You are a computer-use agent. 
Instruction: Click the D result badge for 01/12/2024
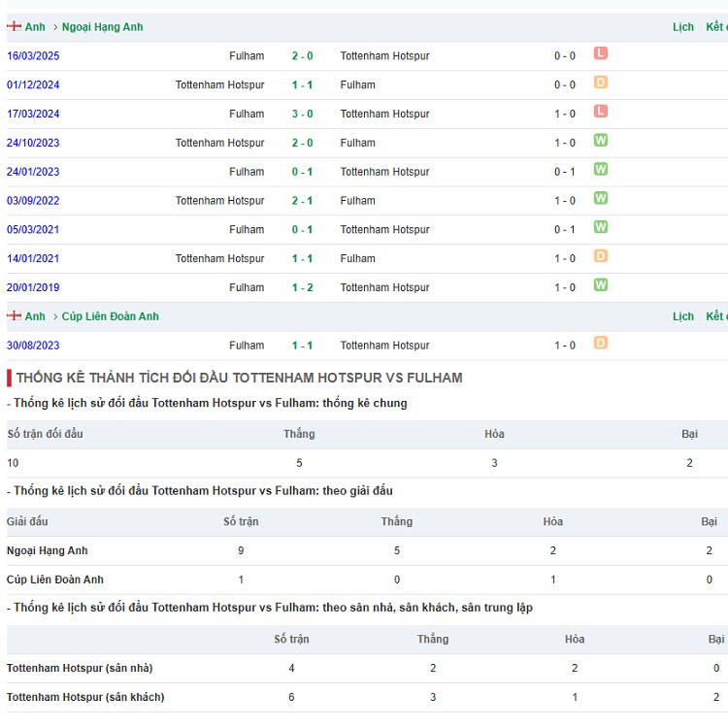coord(601,83)
